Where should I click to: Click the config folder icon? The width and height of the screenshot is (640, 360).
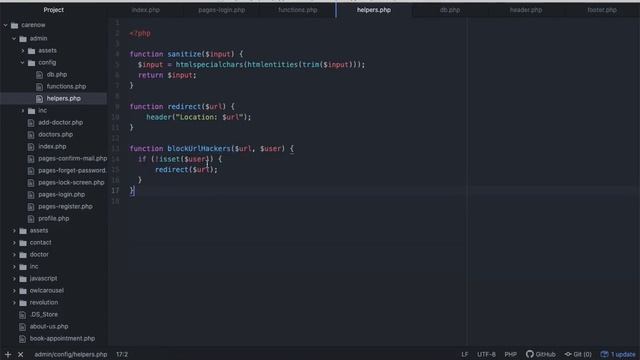click(x=32, y=63)
